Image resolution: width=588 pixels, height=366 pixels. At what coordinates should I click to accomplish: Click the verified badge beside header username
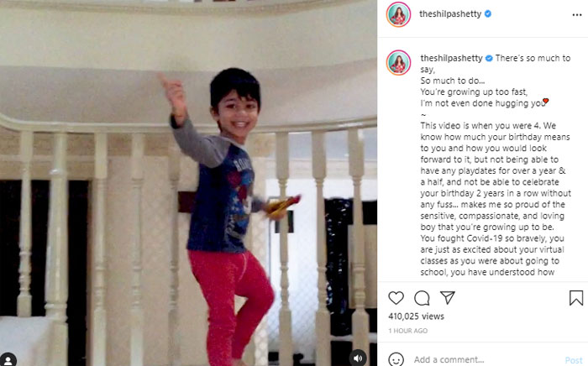(x=488, y=14)
